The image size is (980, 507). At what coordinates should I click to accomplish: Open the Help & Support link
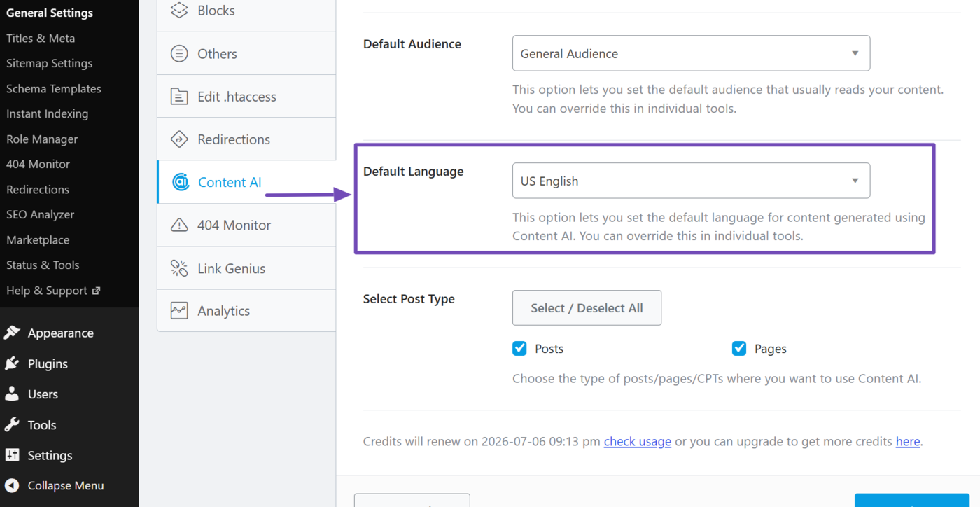coord(53,290)
